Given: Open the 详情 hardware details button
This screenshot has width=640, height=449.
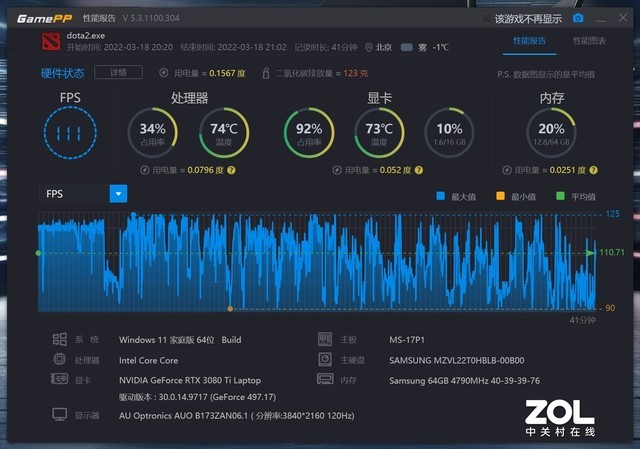Looking at the screenshot, I should coord(118,73).
